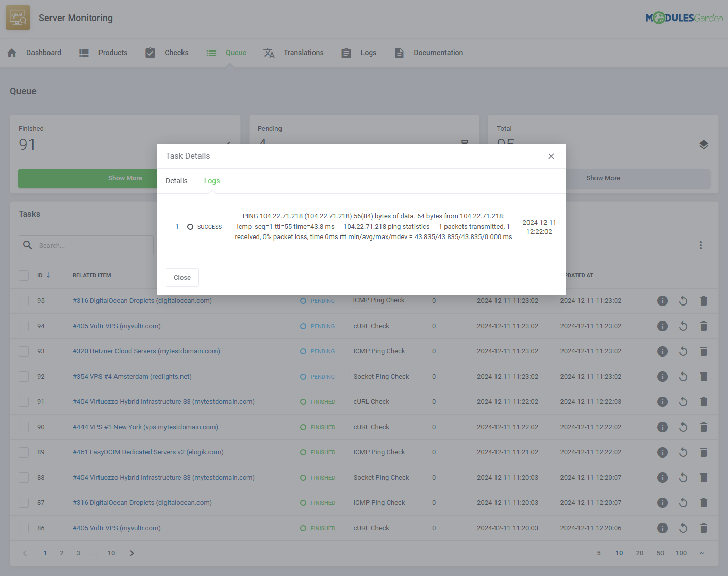
Task: Click the previous page left chevron
Action: tap(24, 553)
